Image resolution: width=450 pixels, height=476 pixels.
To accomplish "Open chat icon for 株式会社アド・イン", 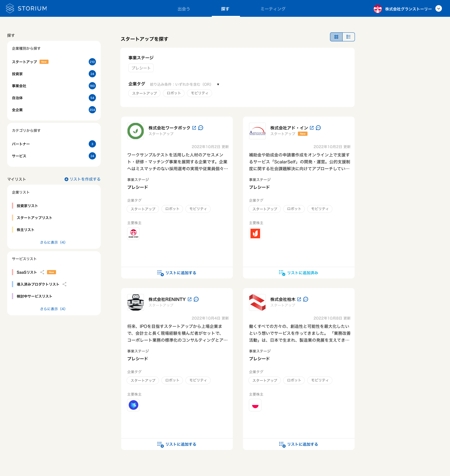I will click(x=318, y=128).
